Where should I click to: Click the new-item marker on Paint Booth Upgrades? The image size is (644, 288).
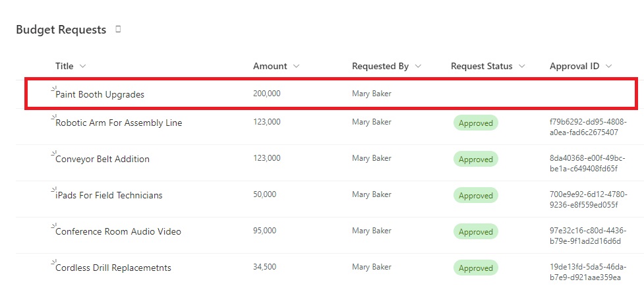tap(53, 89)
